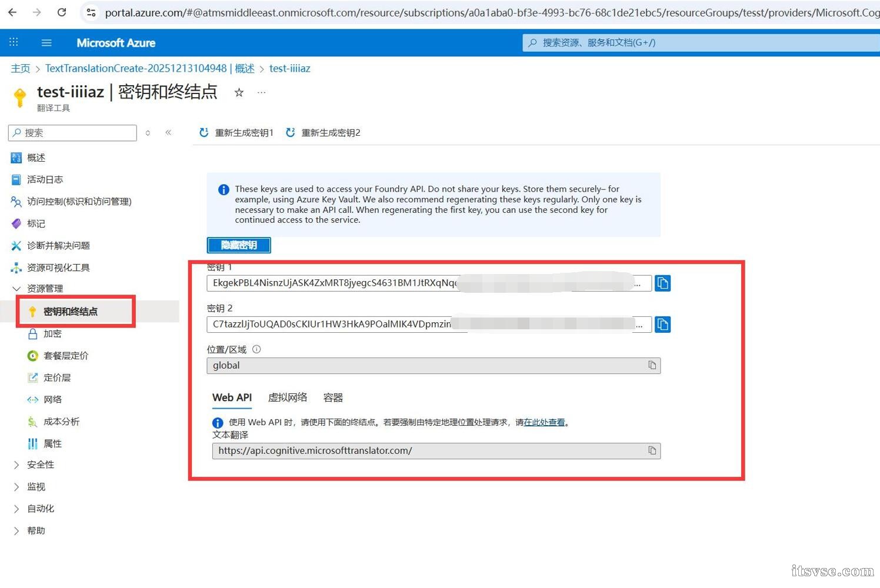This screenshot has height=588, width=880.
Task: Expand the 监视 section
Action: pyautogui.click(x=36, y=486)
